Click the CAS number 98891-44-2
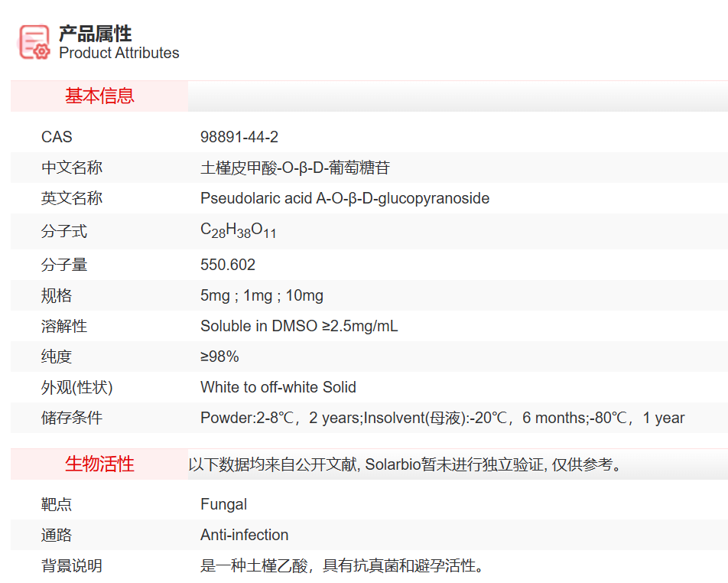This screenshot has width=728, height=583. [x=241, y=136]
